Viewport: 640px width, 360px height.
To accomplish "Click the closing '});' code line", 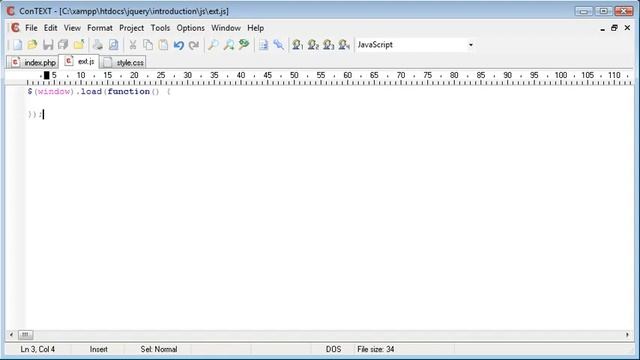I will (35, 114).
